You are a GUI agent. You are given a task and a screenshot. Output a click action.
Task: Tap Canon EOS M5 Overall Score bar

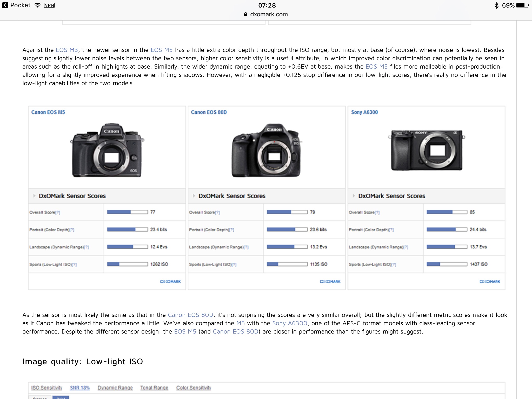click(128, 212)
